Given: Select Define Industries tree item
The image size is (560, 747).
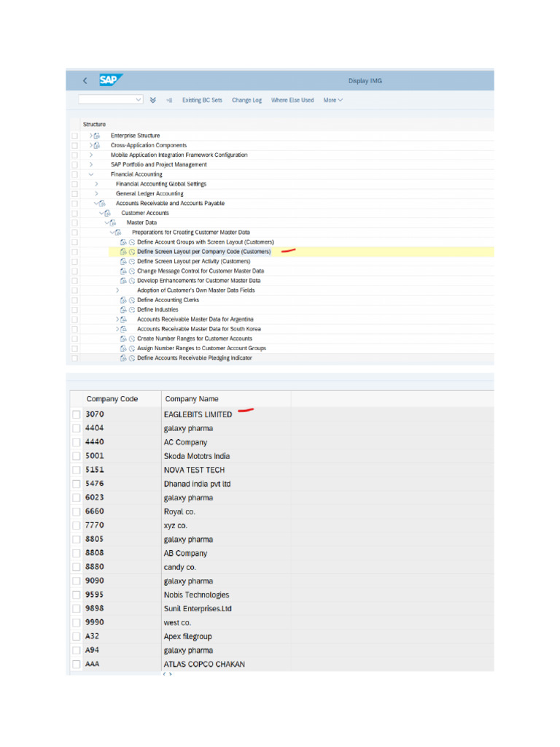Looking at the screenshot, I should click(157, 309).
